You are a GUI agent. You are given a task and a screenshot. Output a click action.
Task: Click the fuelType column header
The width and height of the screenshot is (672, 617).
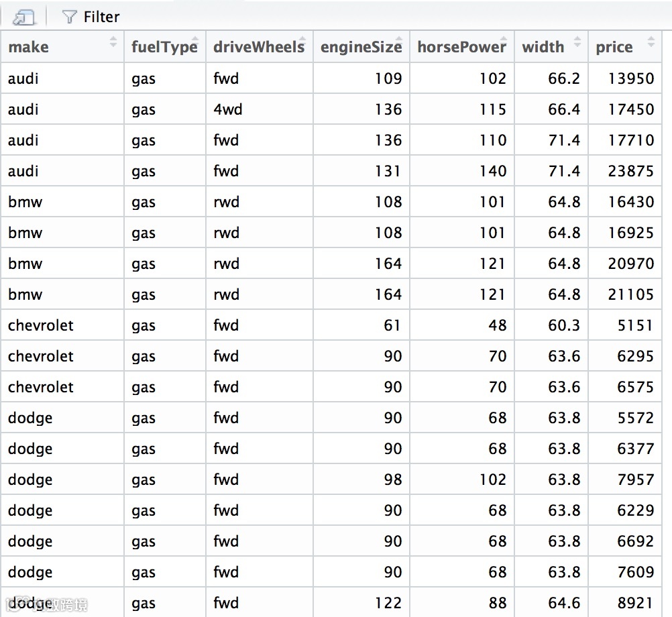[x=165, y=47]
